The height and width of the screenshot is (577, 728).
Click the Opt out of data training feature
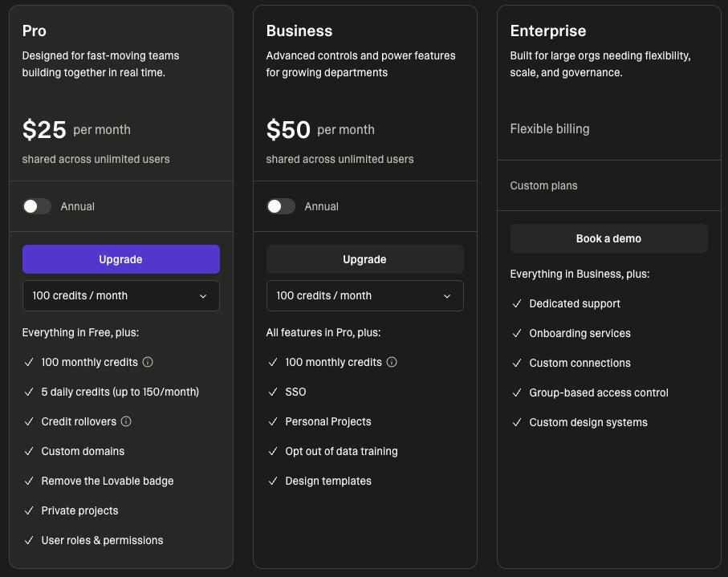(x=341, y=451)
